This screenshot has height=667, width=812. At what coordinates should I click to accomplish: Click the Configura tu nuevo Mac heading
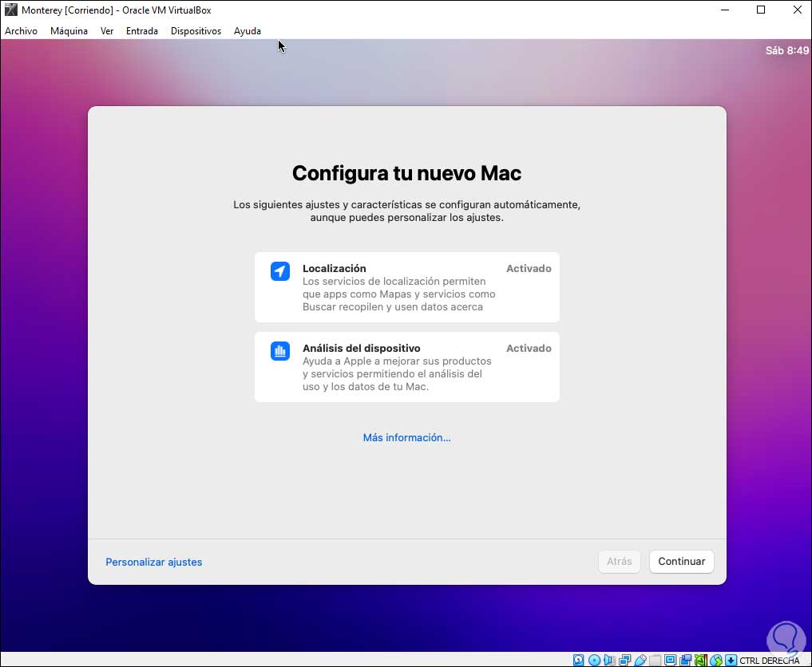(x=406, y=173)
